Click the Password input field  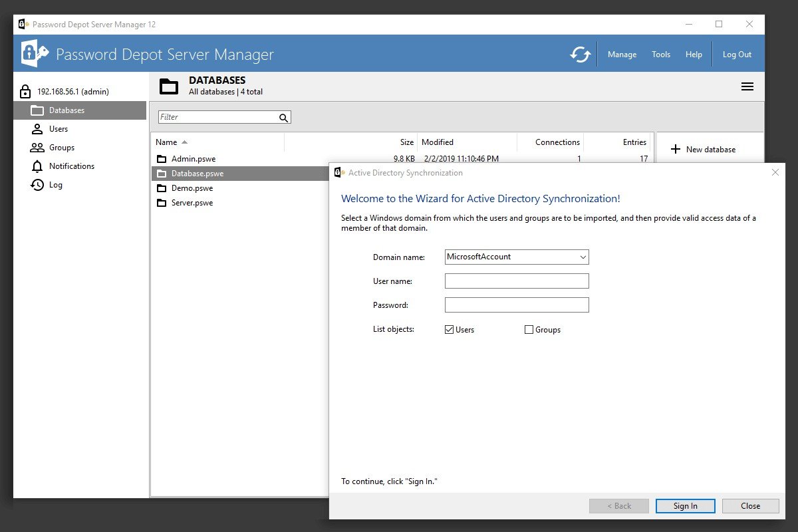pyautogui.click(x=517, y=305)
